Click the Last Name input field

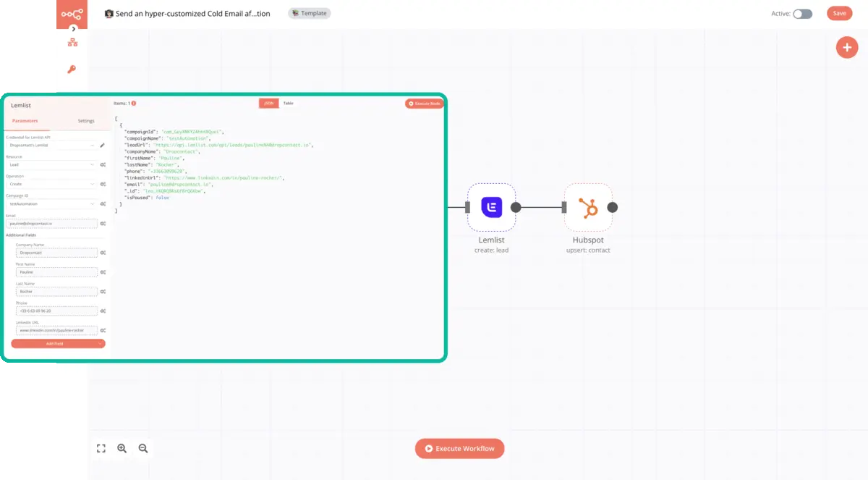click(56, 292)
